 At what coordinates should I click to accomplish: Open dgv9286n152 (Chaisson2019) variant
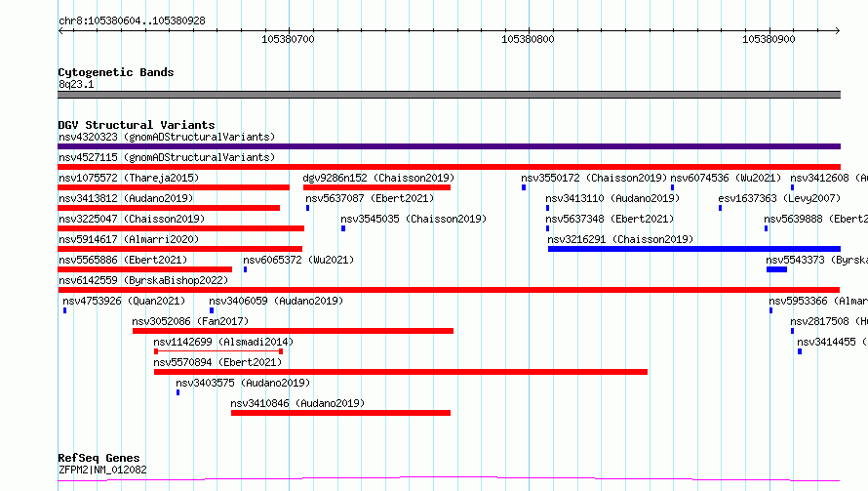(378, 178)
